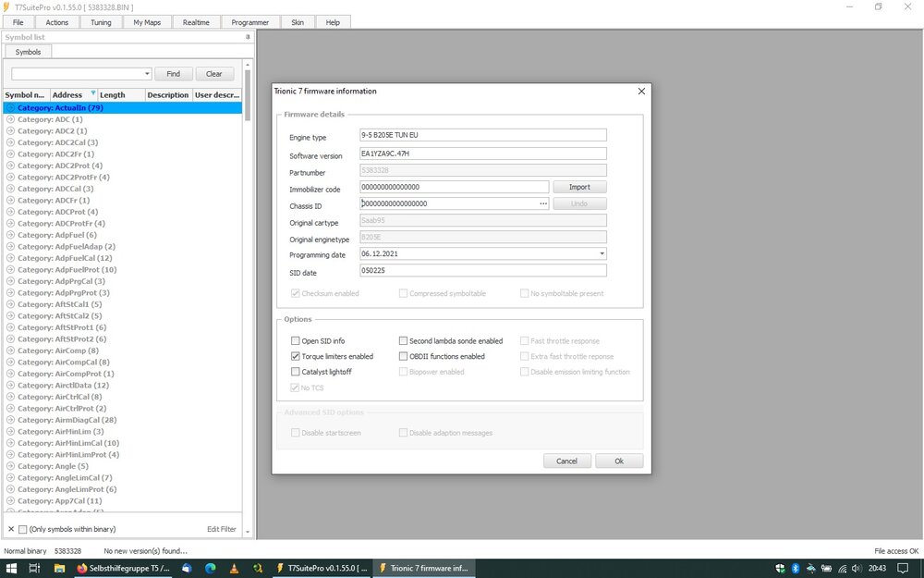
Task: Expand the Category: ActualIn tree node
Action: coord(10,108)
